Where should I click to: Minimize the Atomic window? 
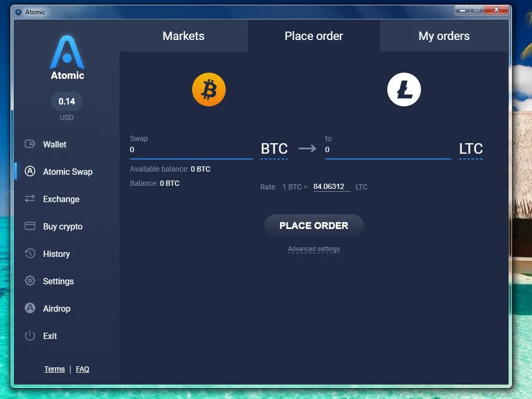pos(462,10)
